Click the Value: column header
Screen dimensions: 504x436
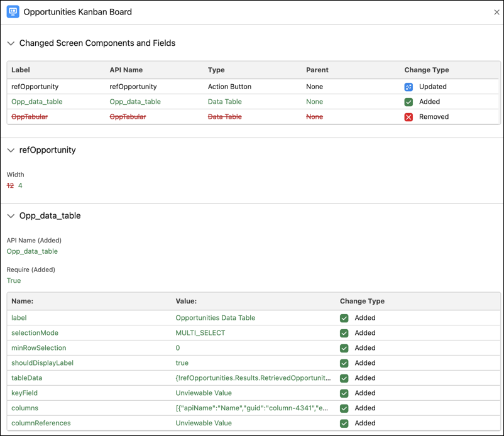(186, 302)
